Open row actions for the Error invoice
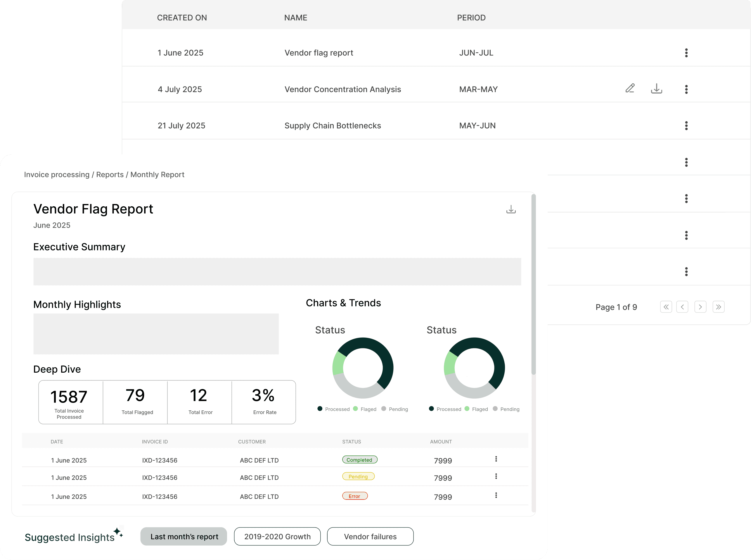Image resolution: width=751 pixels, height=560 pixels. coord(496,495)
